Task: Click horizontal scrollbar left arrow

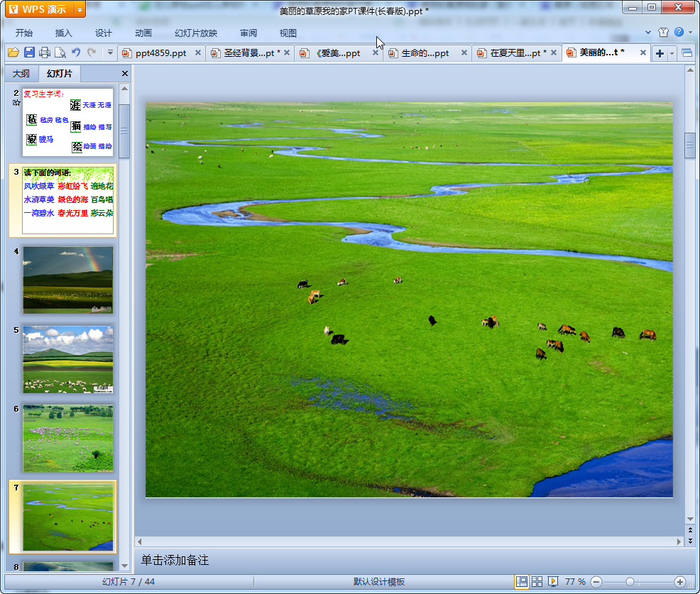Action: coord(140,541)
